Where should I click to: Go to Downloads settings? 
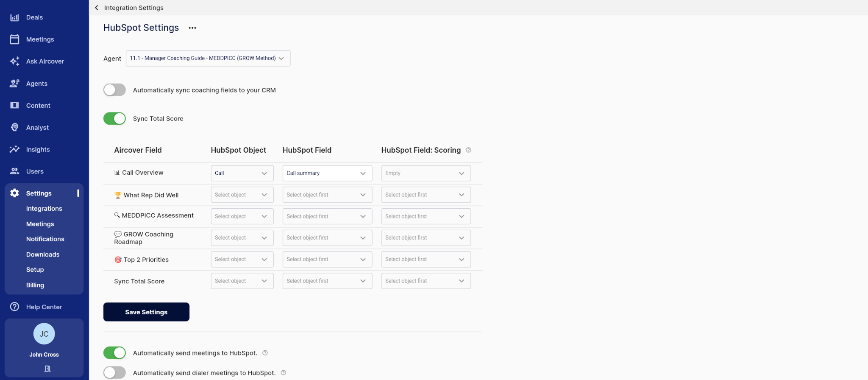[x=43, y=254]
